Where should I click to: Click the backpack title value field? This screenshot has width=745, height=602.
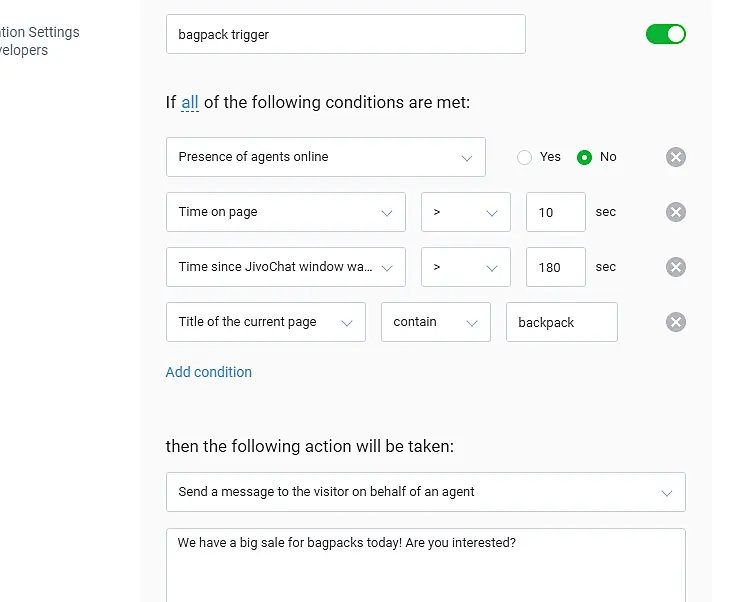coord(561,322)
